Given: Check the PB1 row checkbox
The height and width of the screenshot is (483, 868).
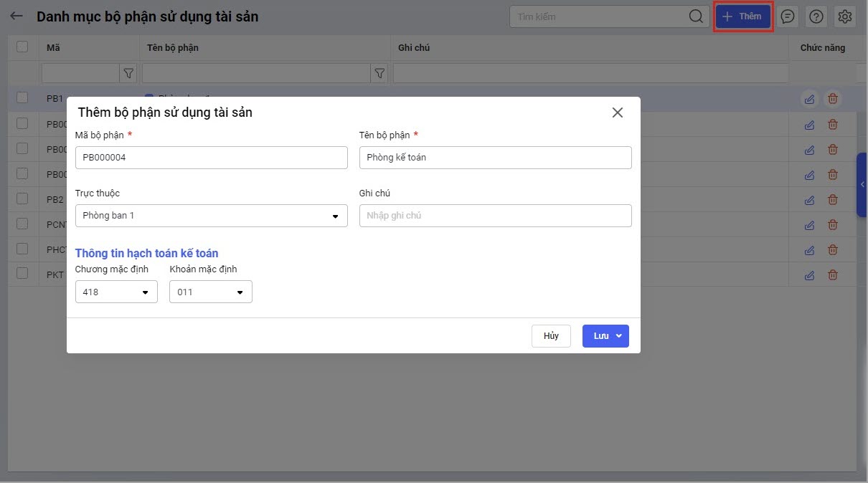Looking at the screenshot, I should pos(22,97).
